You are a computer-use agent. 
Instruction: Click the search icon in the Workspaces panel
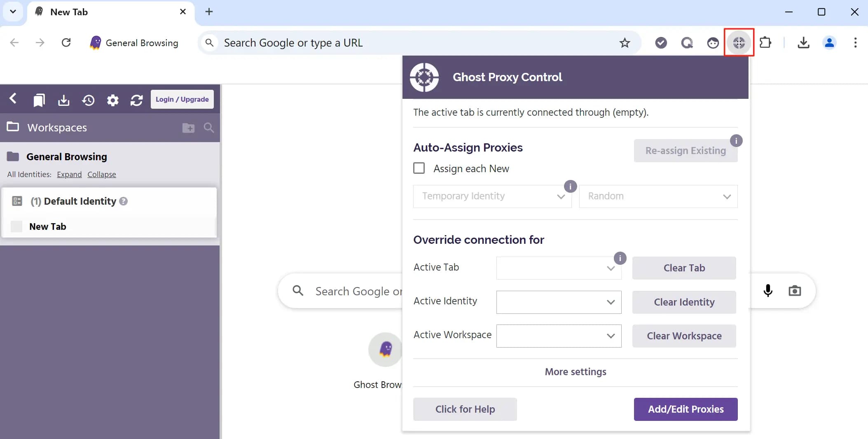pyautogui.click(x=208, y=128)
